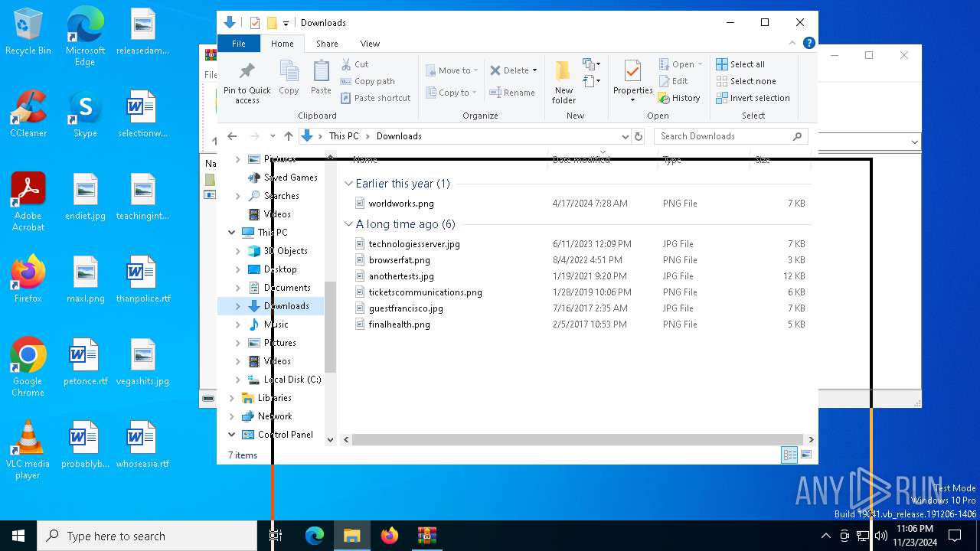Viewport: 980px width, 551px height.
Task: Switch to details view icon
Action: 789,455
